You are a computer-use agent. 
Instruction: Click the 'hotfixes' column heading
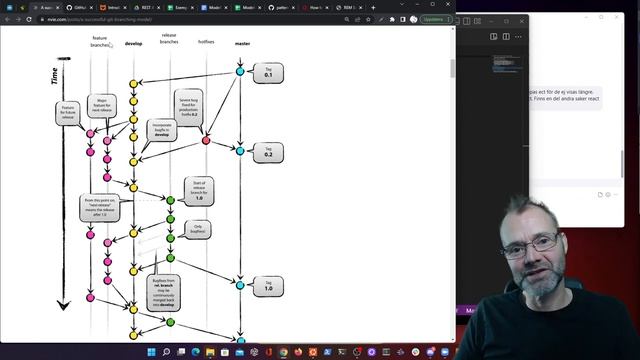206,42
